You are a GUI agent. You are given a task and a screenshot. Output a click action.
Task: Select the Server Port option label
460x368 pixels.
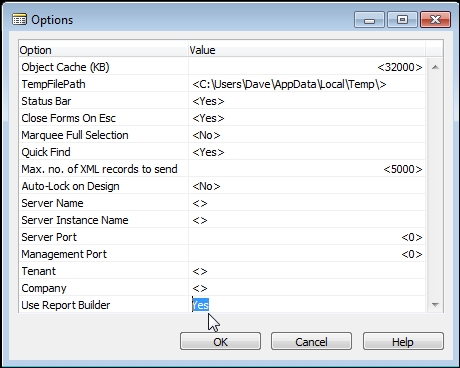[49, 237]
